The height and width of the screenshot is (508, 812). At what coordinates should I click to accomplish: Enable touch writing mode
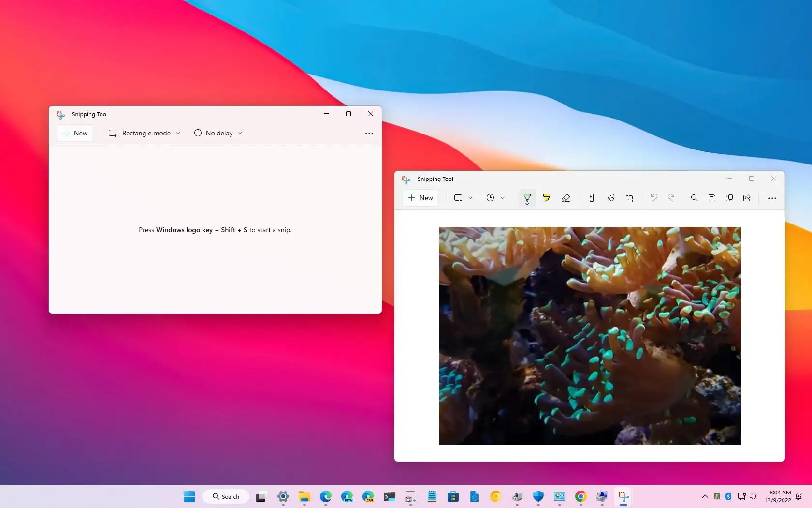(610, 198)
